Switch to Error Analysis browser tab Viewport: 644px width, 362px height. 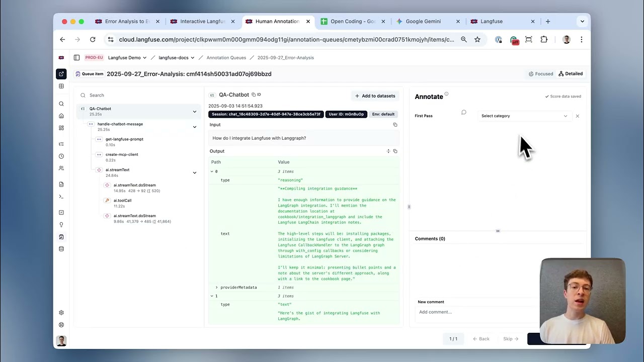tap(127, 22)
